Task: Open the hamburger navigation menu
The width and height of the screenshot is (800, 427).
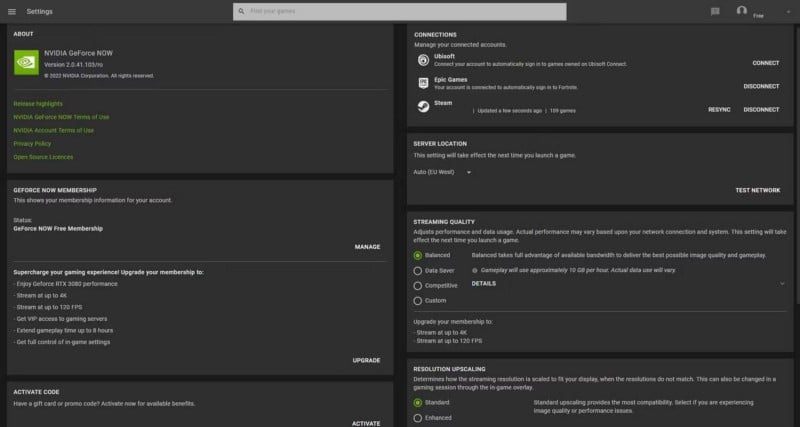Action: click(12, 11)
